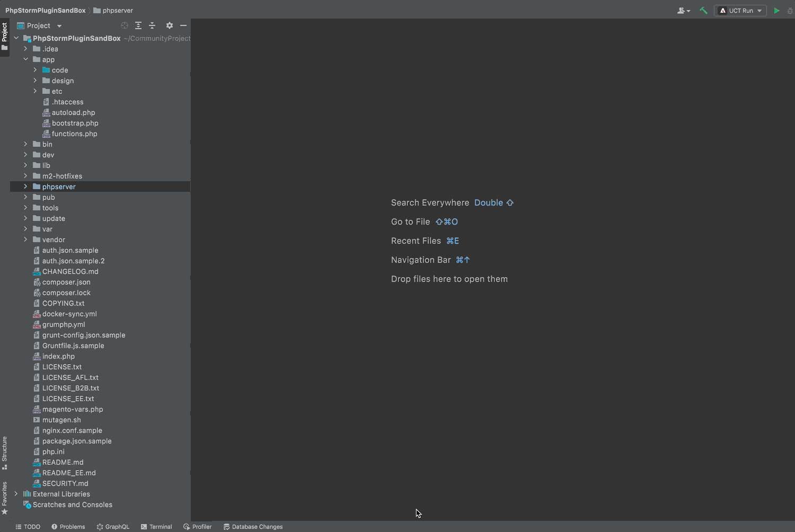Click Collapse All icon in Project panel
This screenshot has height=532, width=795.
coord(152,25)
